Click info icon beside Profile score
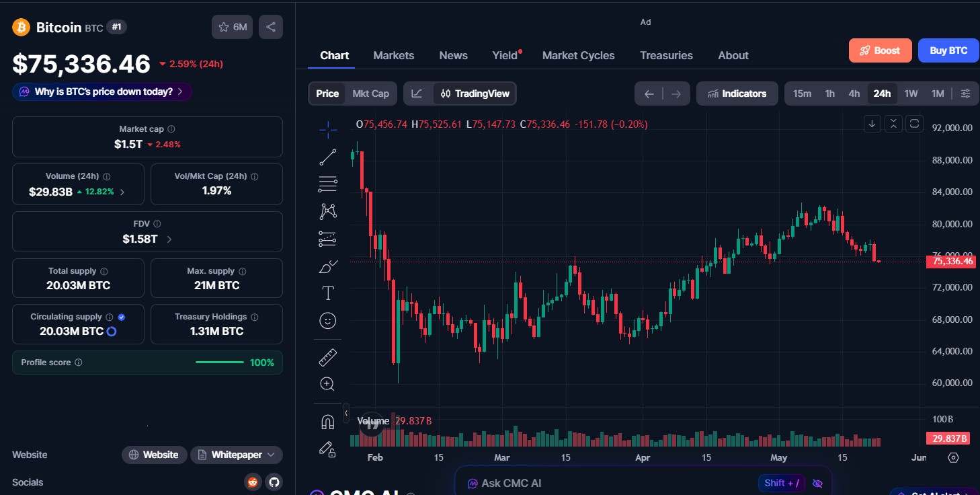Screen dimensions: 980x495 [79, 363]
